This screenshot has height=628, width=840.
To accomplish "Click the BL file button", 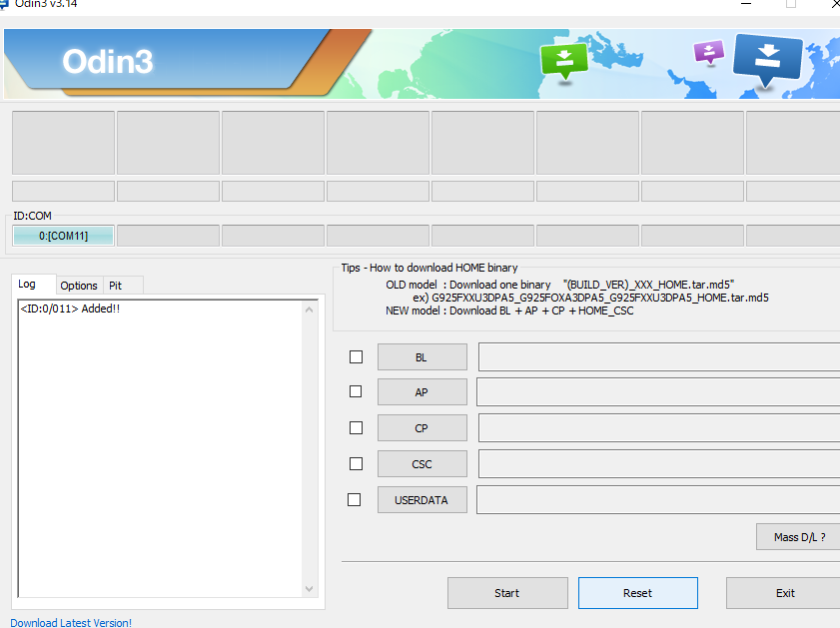I will click(422, 357).
